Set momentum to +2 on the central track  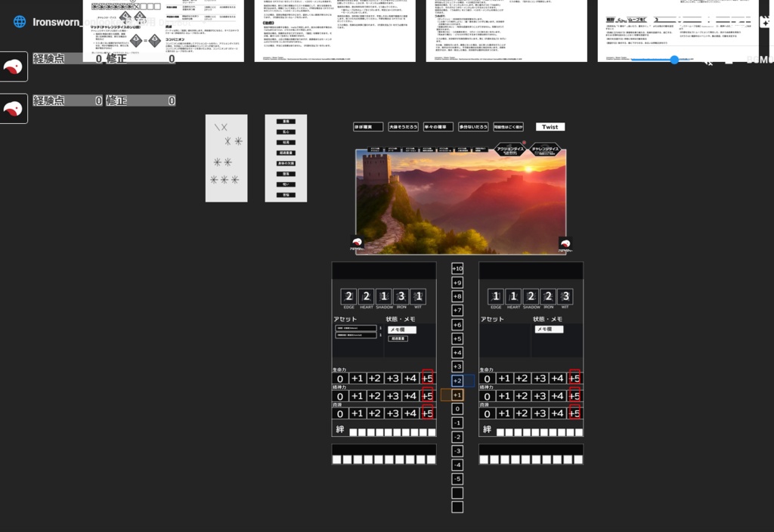(457, 381)
